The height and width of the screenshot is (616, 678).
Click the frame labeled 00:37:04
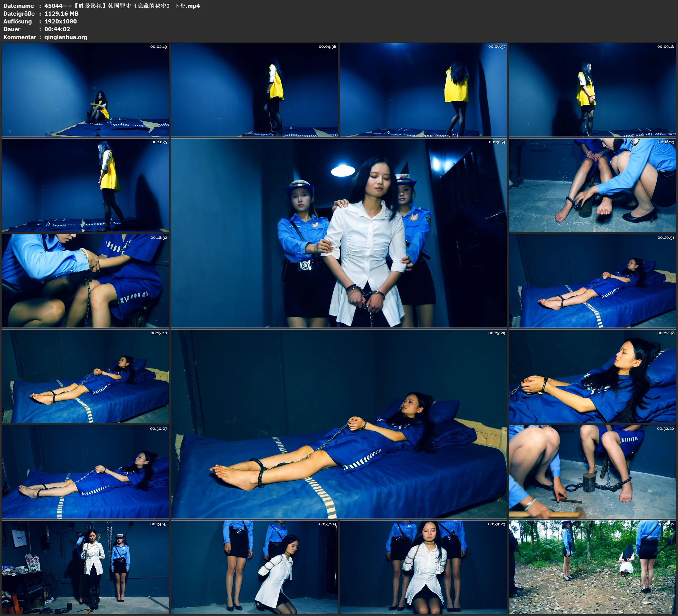[254, 567]
